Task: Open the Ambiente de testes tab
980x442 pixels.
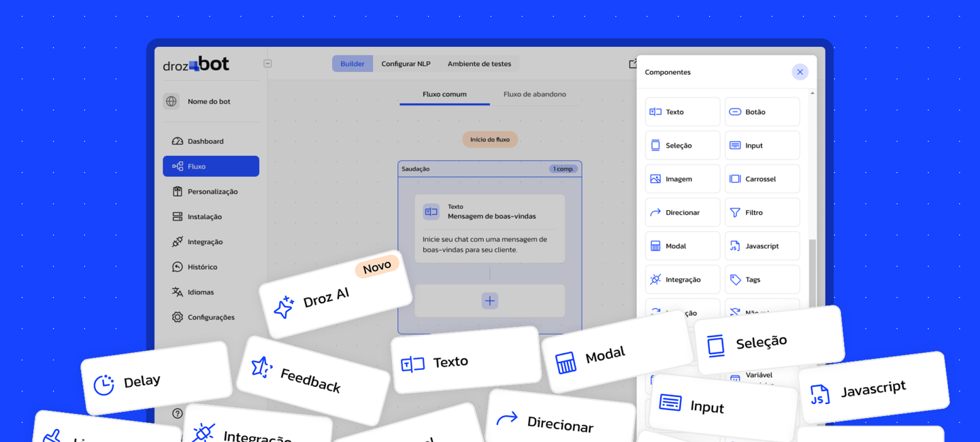Action: 479,64
